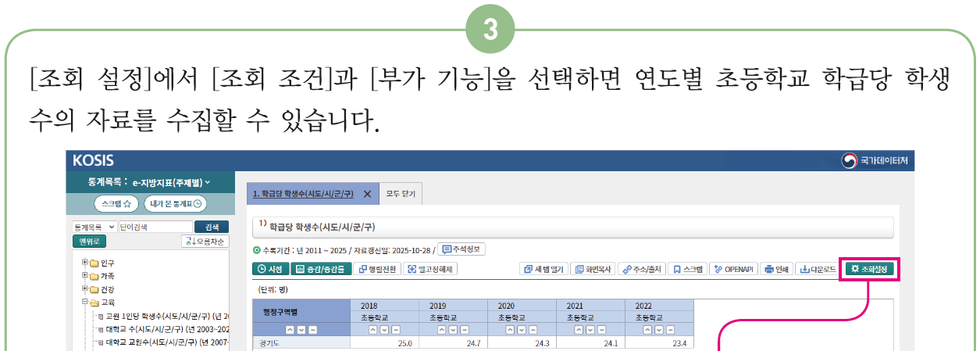
Task: Sort 2020 column ascending
Action: tap(511, 330)
